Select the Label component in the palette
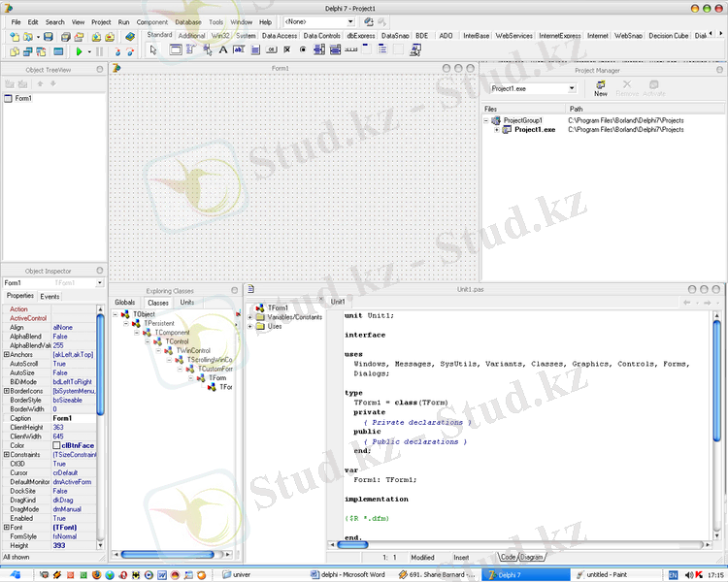This screenshot has width=728, height=582. tap(223, 49)
